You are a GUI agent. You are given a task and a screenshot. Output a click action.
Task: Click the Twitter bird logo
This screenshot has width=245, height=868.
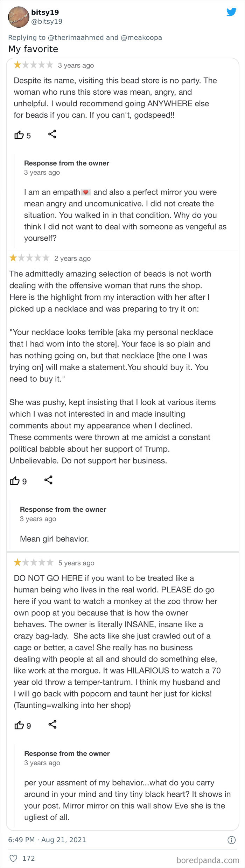[x=231, y=12]
